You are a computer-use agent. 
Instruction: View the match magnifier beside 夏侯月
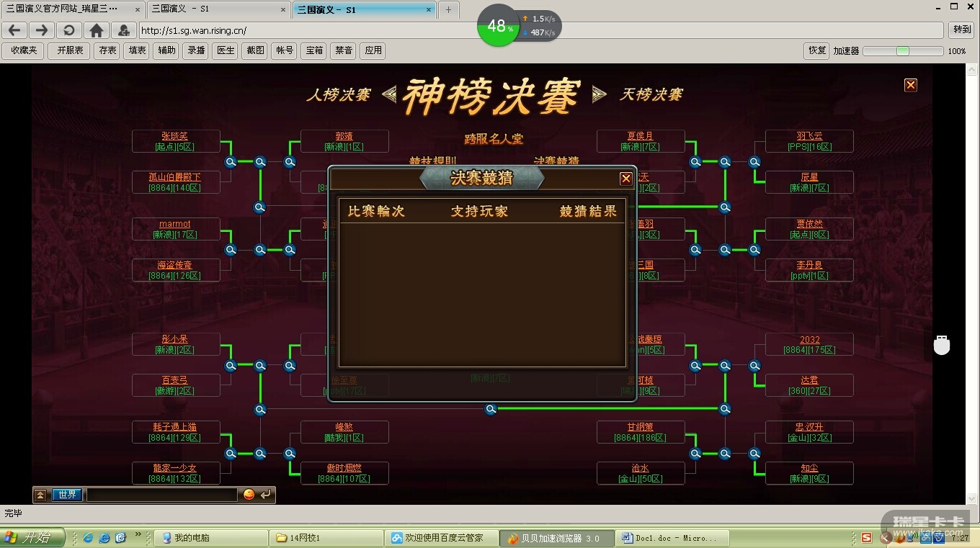point(695,162)
